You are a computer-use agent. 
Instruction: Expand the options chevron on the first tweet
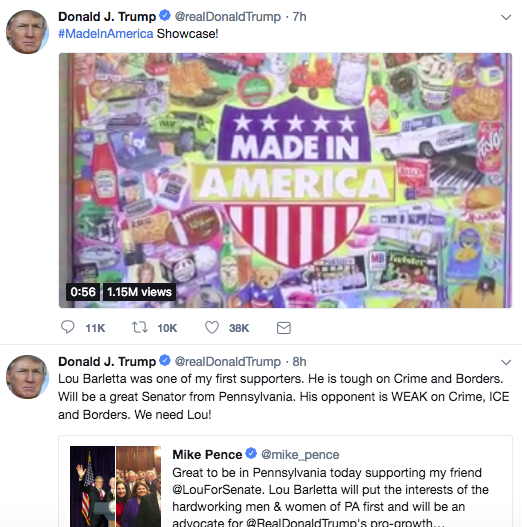(x=506, y=17)
